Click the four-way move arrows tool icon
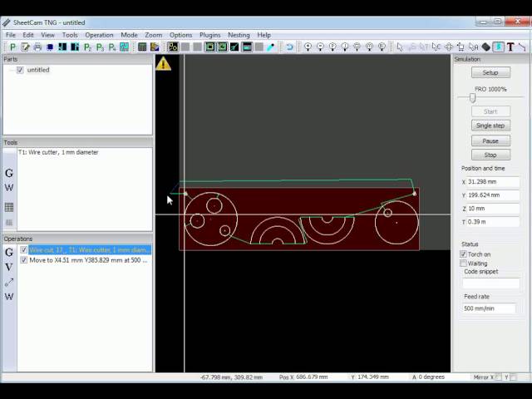 point(449,47)
